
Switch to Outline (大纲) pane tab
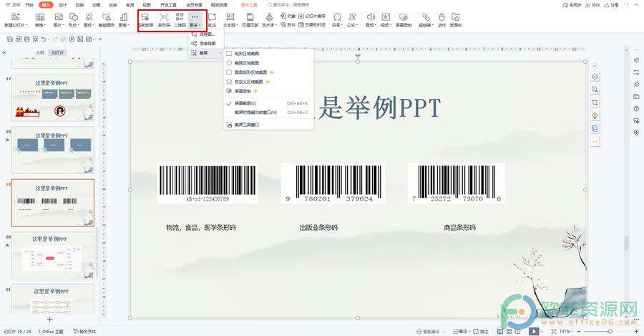click(40, 52)
